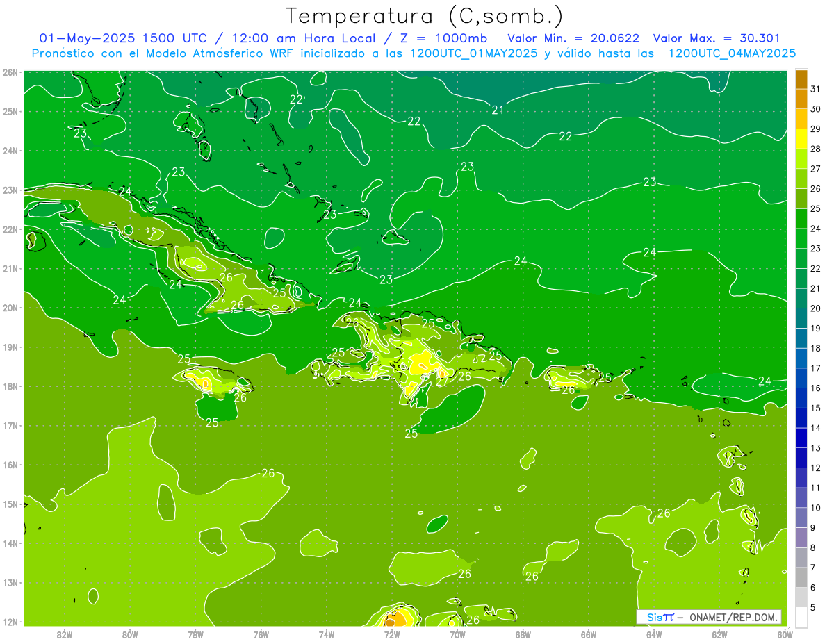Click the yellow colorbar swatch between 28 and 29
Screen dimensions: 834x644
pos(802,139)
